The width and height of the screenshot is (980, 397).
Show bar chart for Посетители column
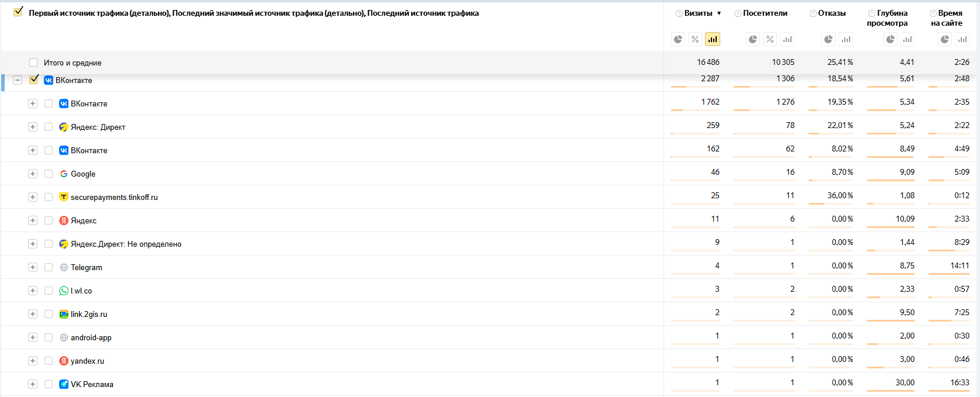pos(788,39)
